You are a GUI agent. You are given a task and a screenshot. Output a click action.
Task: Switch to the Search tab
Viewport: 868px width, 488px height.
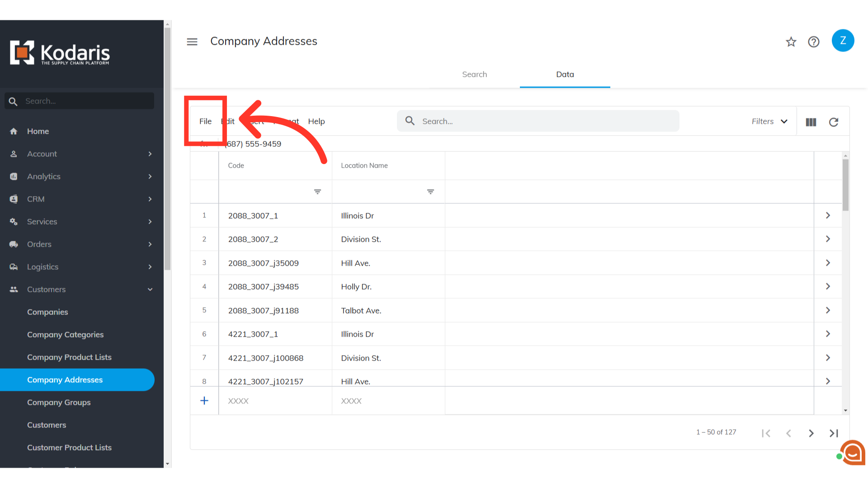[474, 75]
